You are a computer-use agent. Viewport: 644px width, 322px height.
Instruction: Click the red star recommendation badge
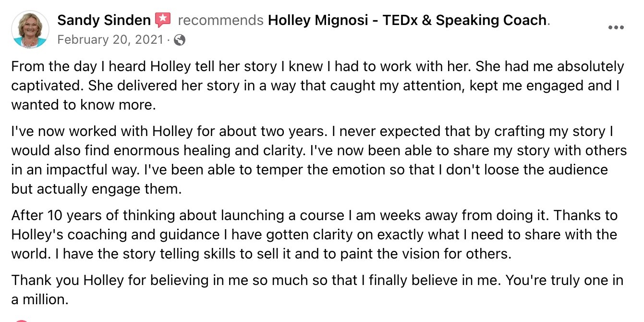[163, 20]
